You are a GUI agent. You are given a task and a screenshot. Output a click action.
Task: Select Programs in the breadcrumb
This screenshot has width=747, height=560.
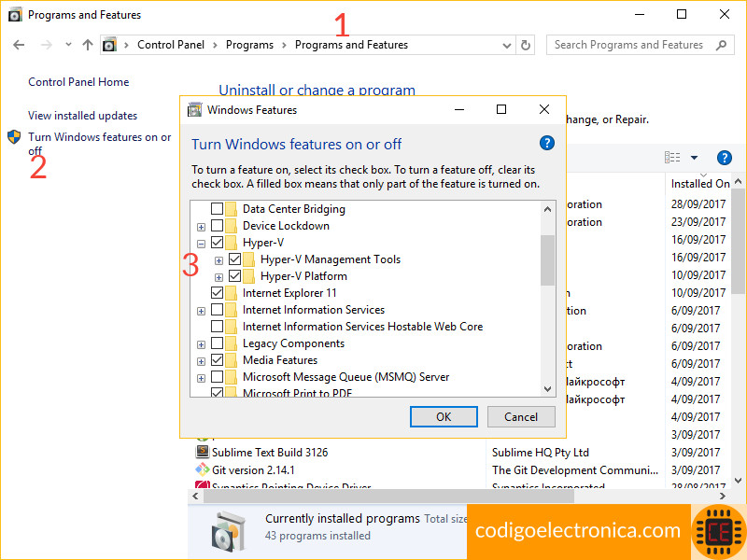[249, 45]
